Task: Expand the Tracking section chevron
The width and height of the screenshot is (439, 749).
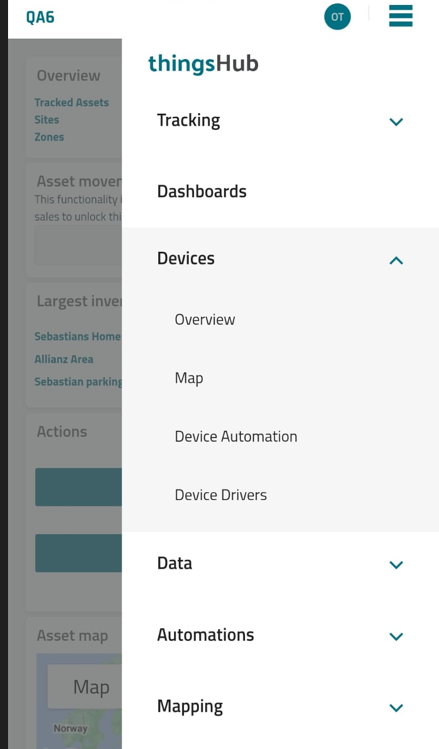Action: coord(396,121)
